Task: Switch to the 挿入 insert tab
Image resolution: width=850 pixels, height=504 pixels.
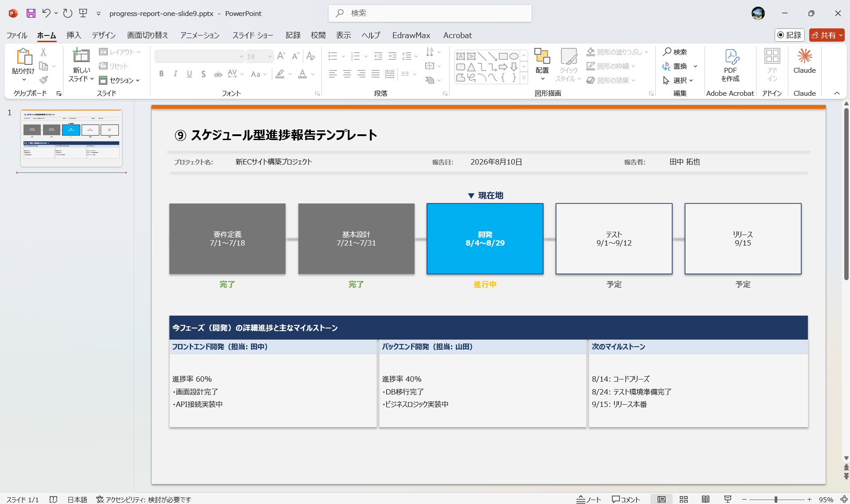Action: coord(74,35)
